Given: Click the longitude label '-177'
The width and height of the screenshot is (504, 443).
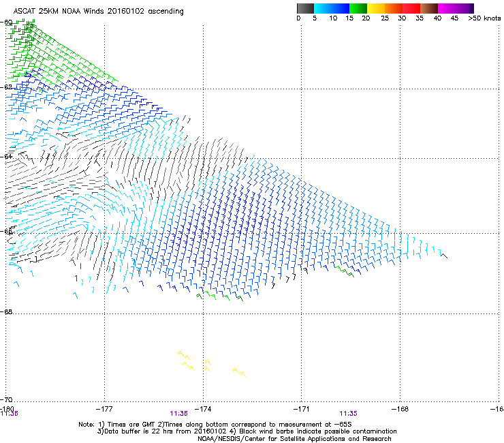Looking at the screenshot, I should click(104, 409).
